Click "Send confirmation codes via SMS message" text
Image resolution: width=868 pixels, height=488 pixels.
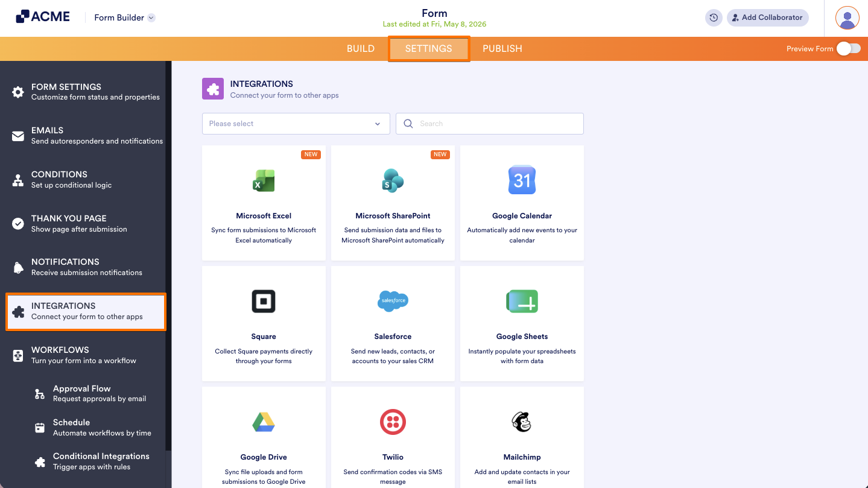click(393, 477)
